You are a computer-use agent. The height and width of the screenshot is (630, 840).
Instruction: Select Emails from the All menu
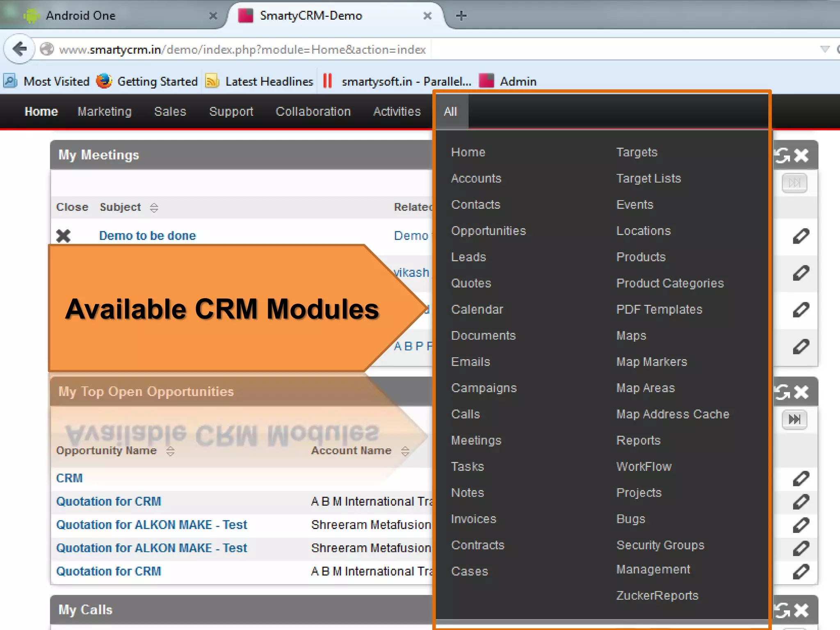(470, 362)
